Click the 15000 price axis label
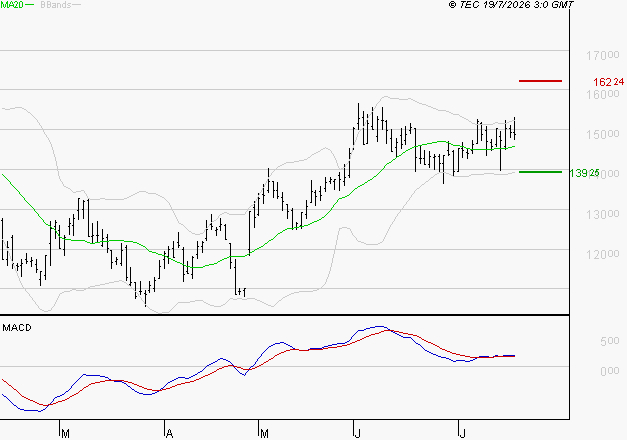The width and height of the screenshot is (627, 440). 603,134
